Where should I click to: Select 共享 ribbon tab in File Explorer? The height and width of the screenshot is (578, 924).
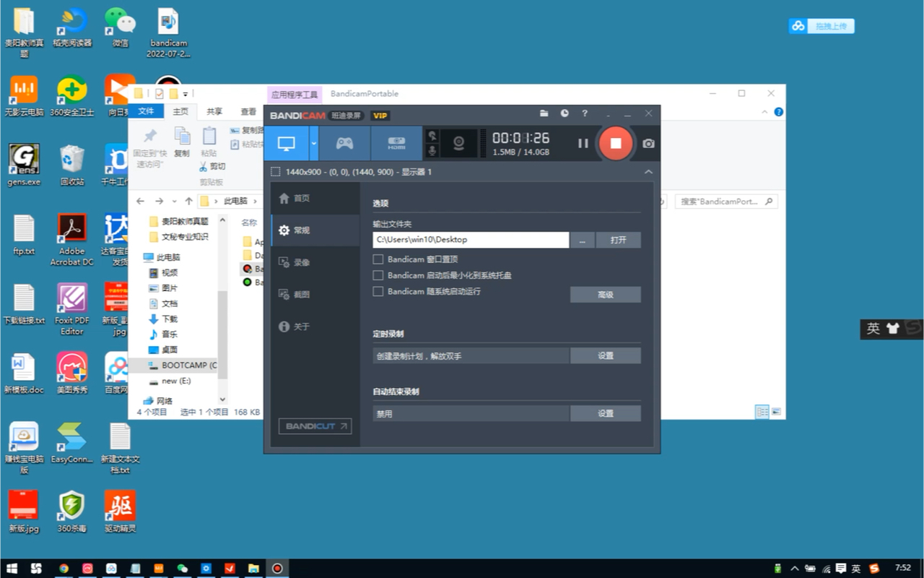pos(214,111)
